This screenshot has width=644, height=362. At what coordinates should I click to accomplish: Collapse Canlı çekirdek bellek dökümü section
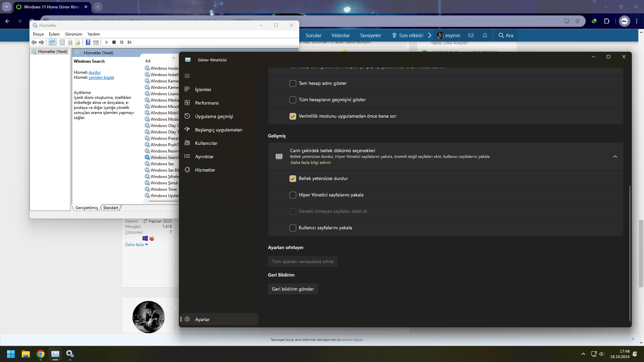(x=615, y=157)
